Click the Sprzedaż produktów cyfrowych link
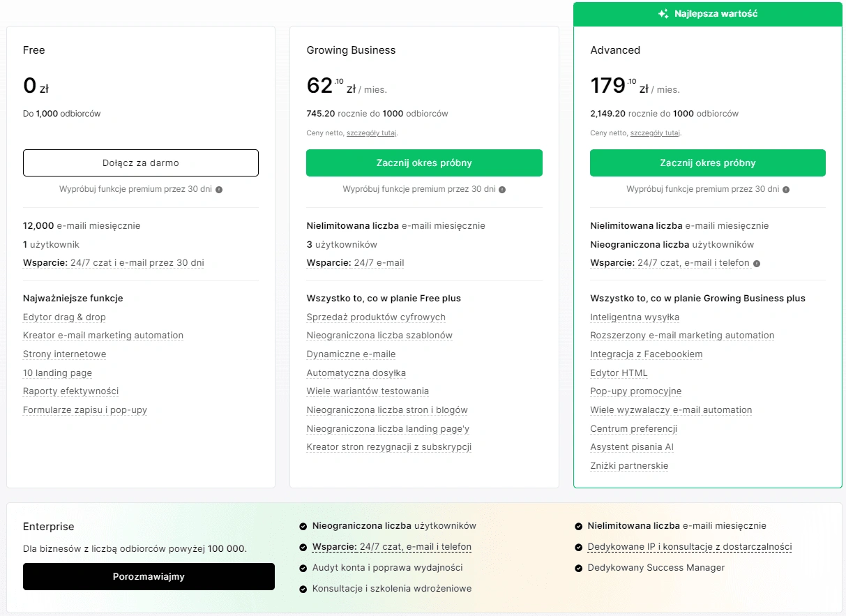 tap(375, 317)
